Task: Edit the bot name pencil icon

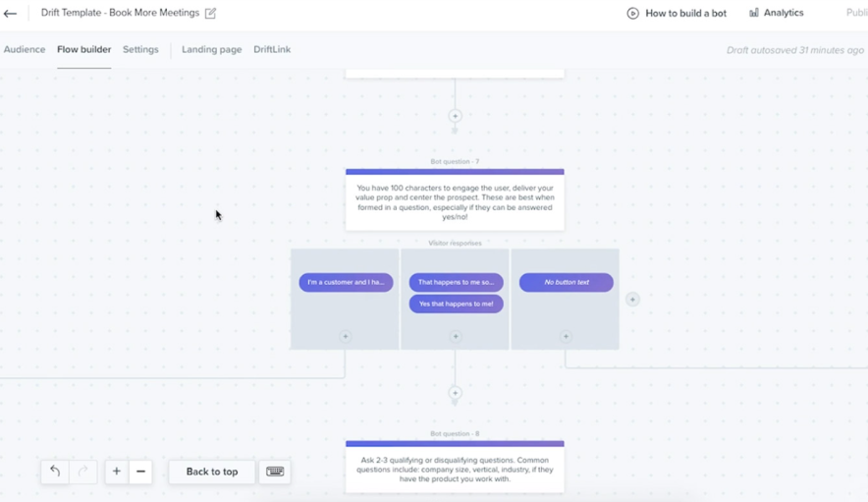Action: tap(210, 14)
